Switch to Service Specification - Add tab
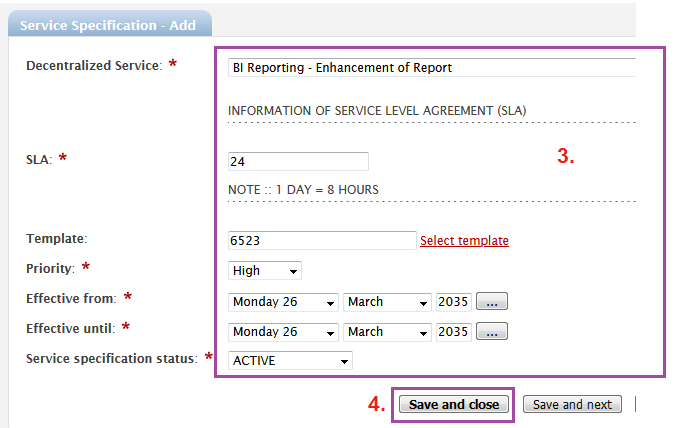This screenshot has height=428, width=675. (109, 25)
